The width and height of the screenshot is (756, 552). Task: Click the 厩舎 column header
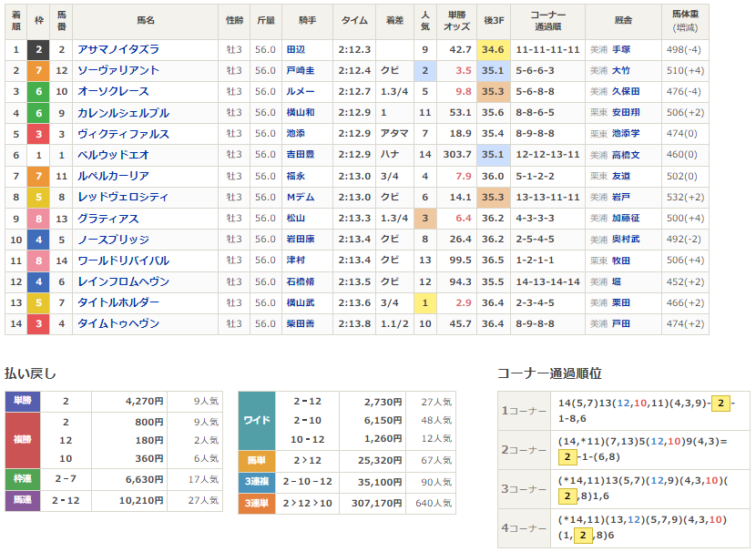[x=623, y=20]
